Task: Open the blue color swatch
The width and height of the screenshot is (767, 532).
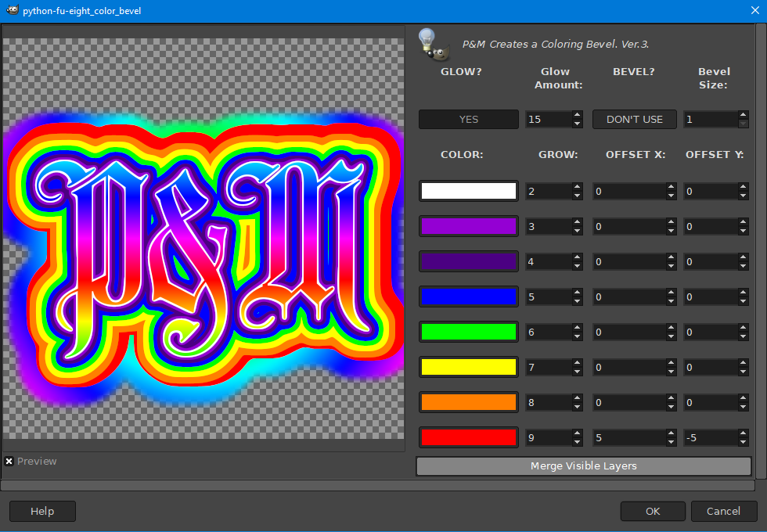Action: [x=469, y=297]
